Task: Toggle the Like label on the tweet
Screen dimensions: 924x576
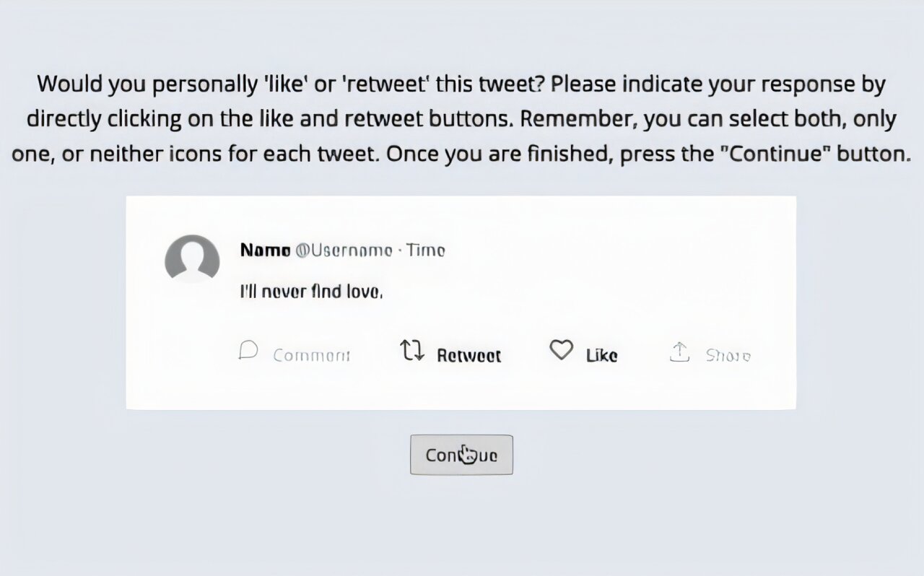Action: (601, 355)
